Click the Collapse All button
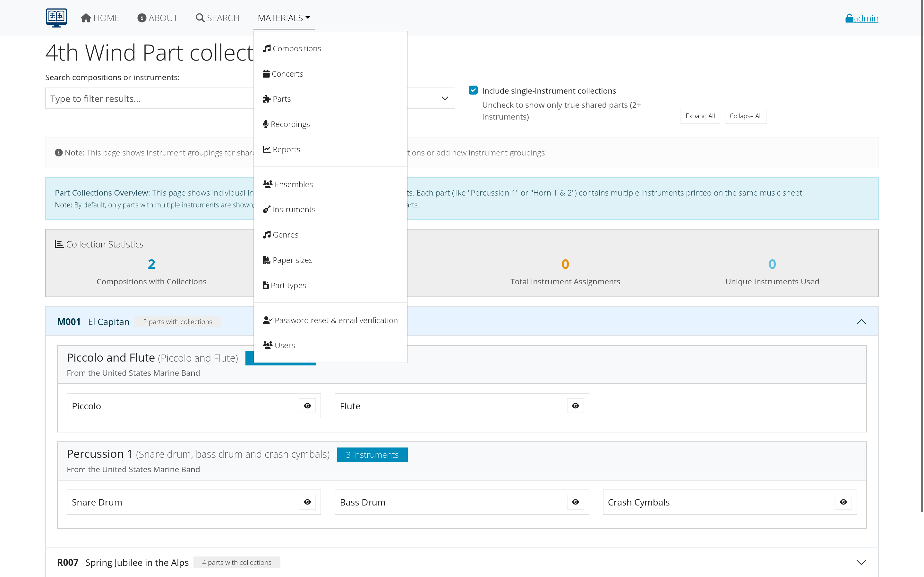This screenshot has height=577, width=924. click(745, 116)
